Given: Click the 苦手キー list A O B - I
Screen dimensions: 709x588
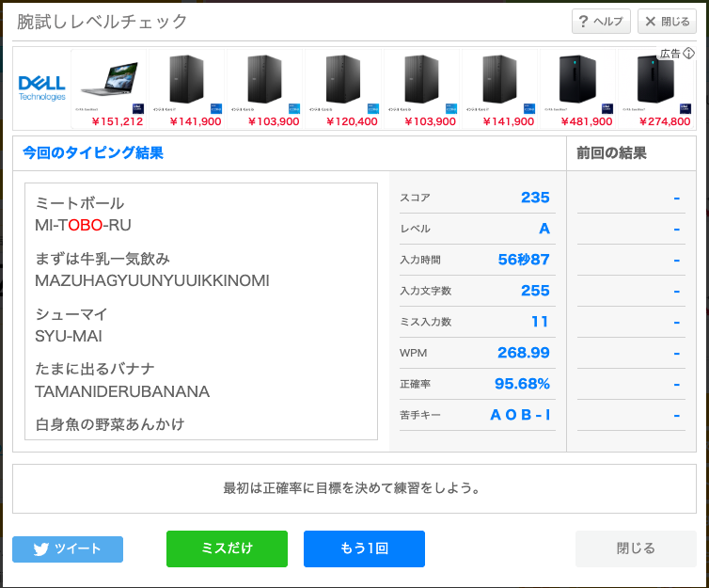Looking at the screenshot, I should (520, 415).
